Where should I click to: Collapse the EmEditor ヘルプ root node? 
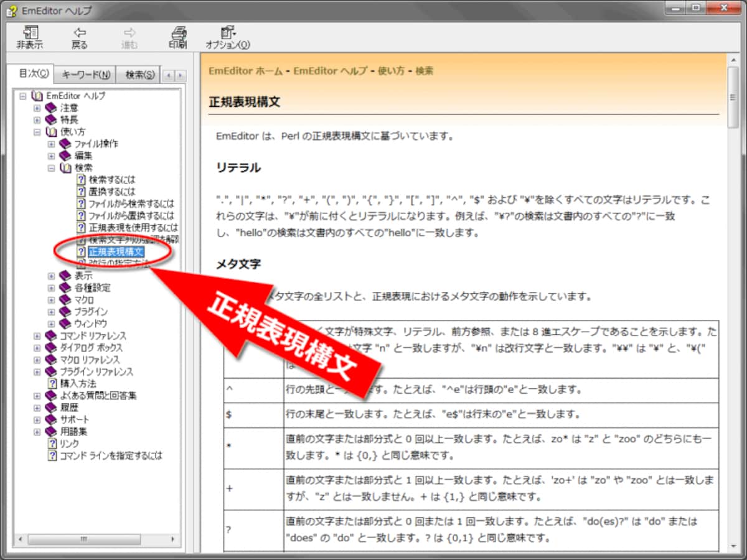click(23, 96)
